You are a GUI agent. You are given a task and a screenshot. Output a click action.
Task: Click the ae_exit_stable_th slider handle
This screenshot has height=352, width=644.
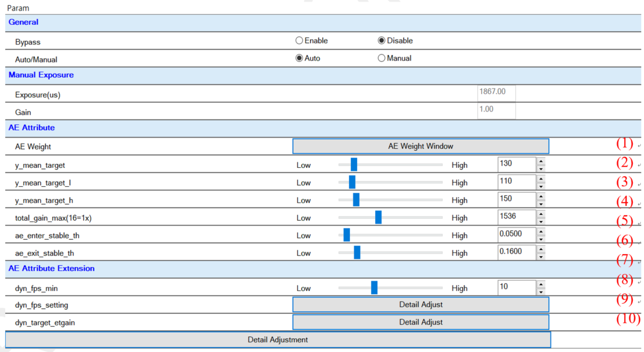click(x=357, y=252)
